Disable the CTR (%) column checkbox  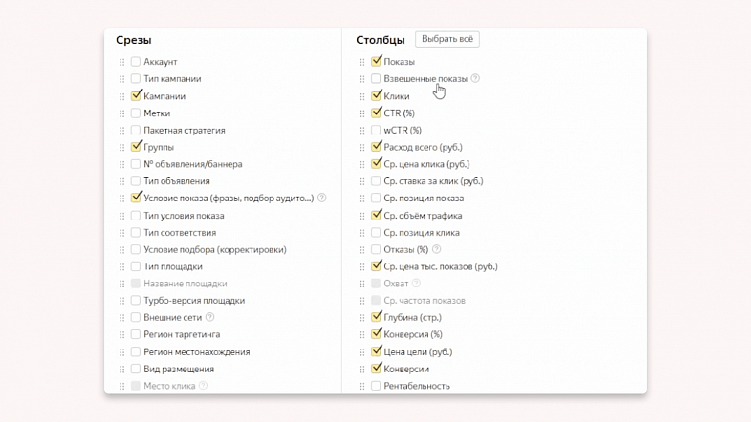click(376, 113)
